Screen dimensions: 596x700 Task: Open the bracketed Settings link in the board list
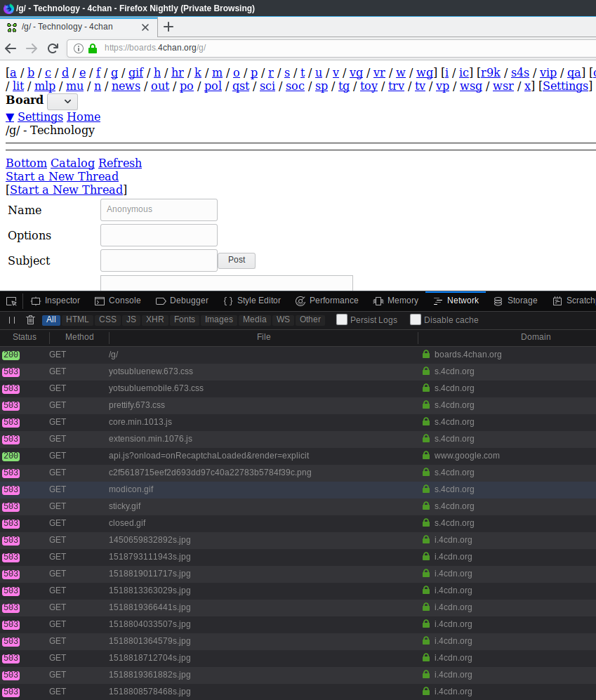click(x=565, y=86)
